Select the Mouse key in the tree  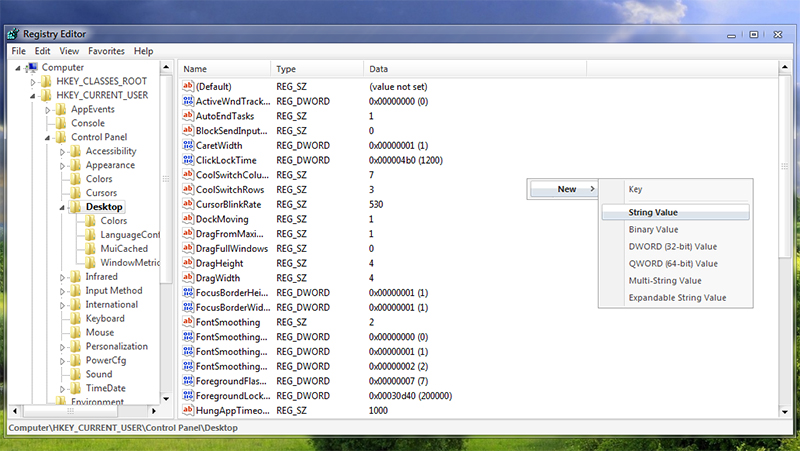100,332
